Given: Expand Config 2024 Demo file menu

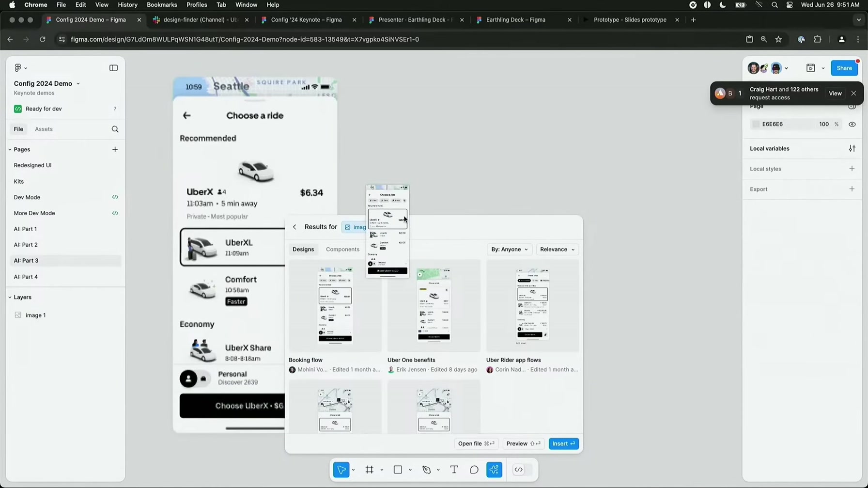Looking at the screenshot, I should pos(78,83).
